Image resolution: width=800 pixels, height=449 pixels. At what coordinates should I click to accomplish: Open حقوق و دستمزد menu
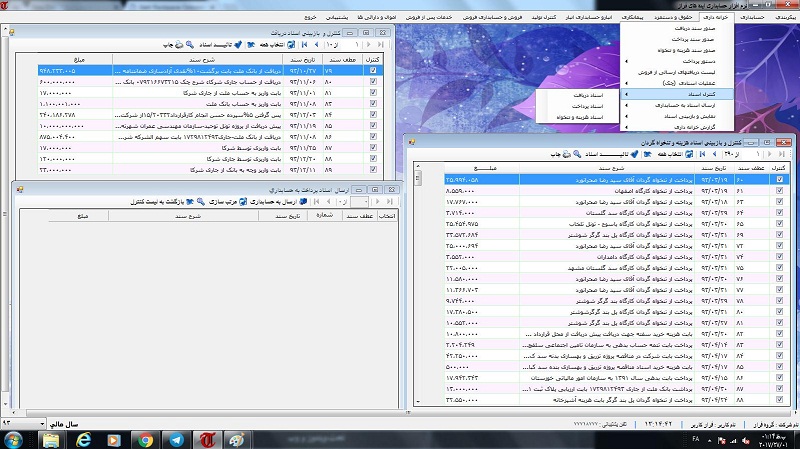click(x=673, y=17)
